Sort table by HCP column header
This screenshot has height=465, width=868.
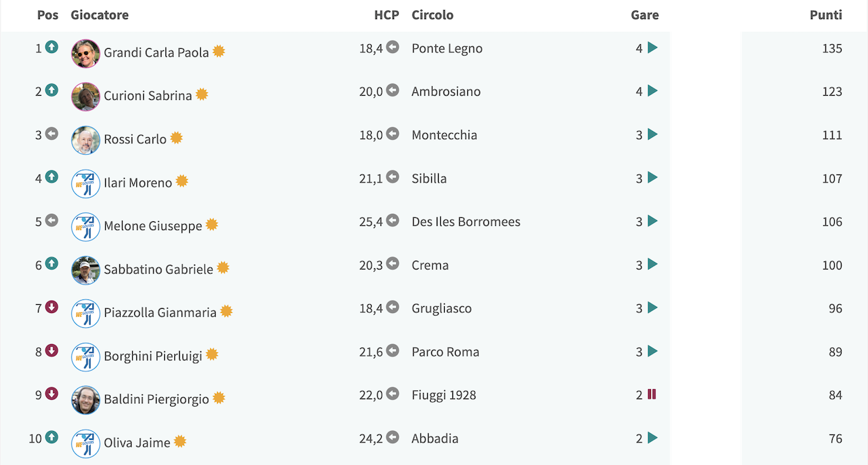coord(387,14)
